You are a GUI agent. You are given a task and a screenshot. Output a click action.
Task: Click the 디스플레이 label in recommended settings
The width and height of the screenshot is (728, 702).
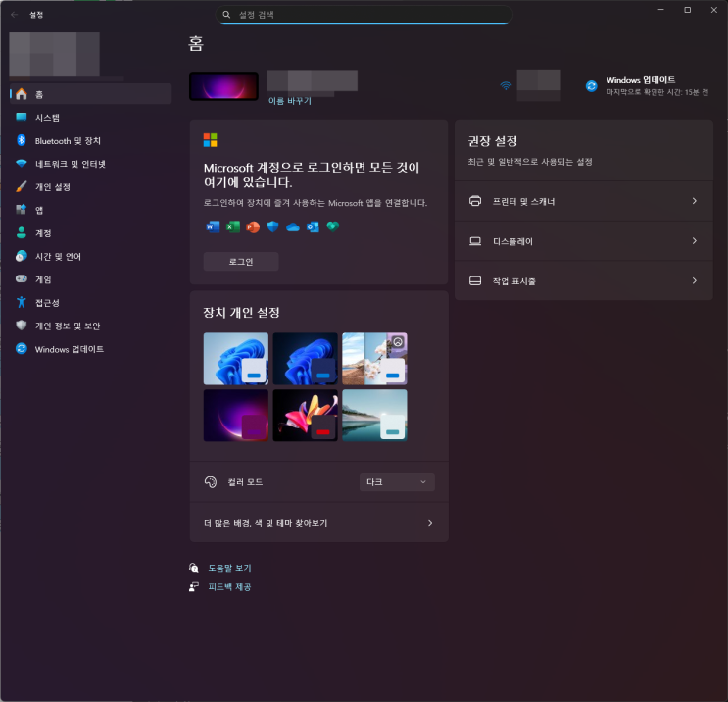(512, 241)
